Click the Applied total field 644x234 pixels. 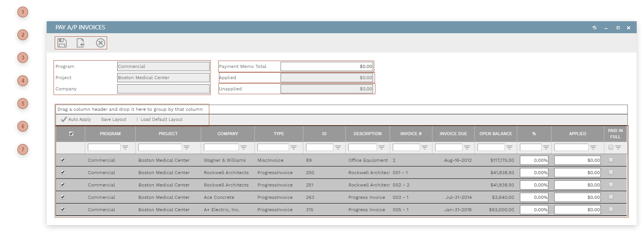click(x=327, y=78)
